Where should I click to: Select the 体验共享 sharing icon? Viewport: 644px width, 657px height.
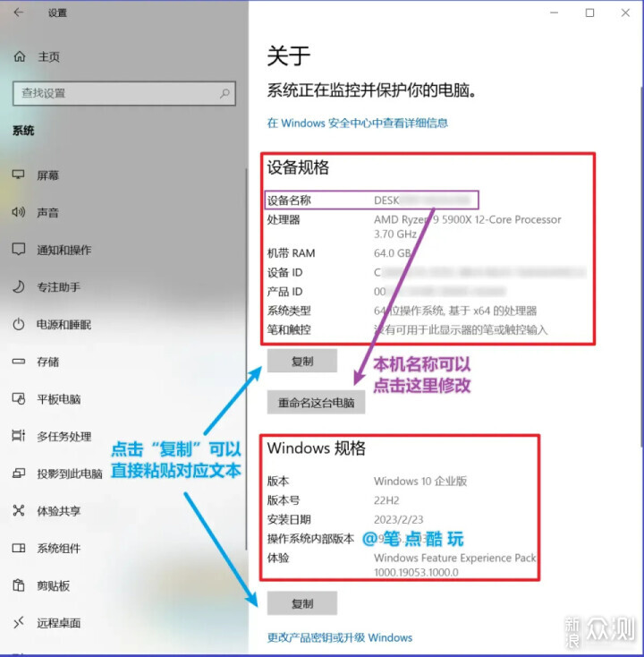[x=19, y=510]
